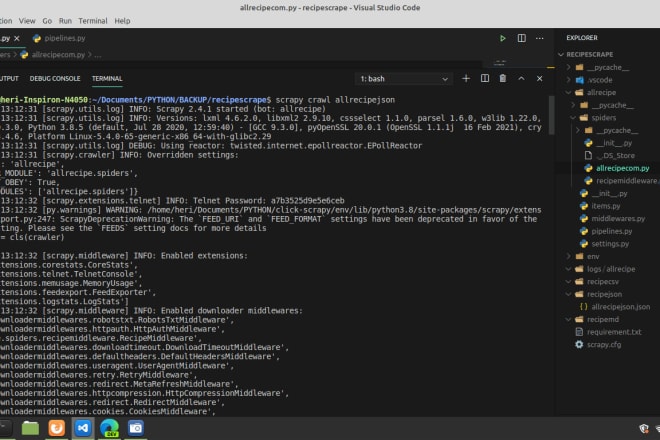Close the terminal panel
This screenshot has width=660, height=440.
(540, 78)
